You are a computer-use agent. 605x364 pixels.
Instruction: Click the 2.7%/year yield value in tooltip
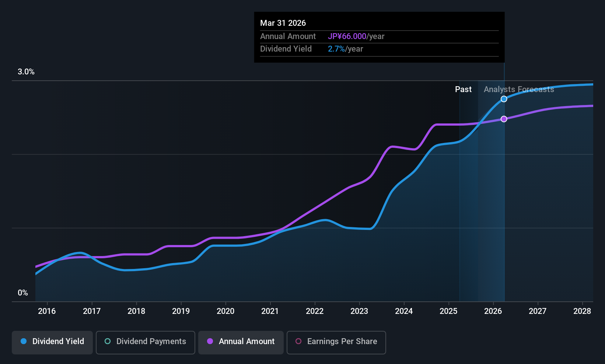point(345,49)
